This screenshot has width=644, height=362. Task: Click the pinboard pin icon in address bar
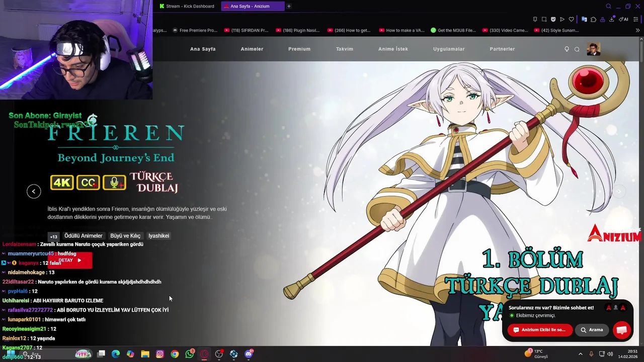(535, 19)
